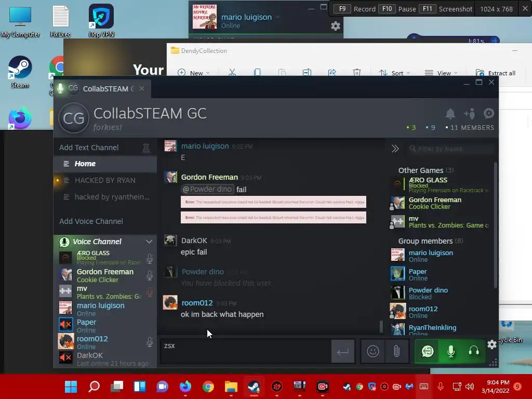Image resolution: width=532 pixels, height=399 pixels.
Task: Toggle muted microphone icon beside mv in voice
Action: 149,292
